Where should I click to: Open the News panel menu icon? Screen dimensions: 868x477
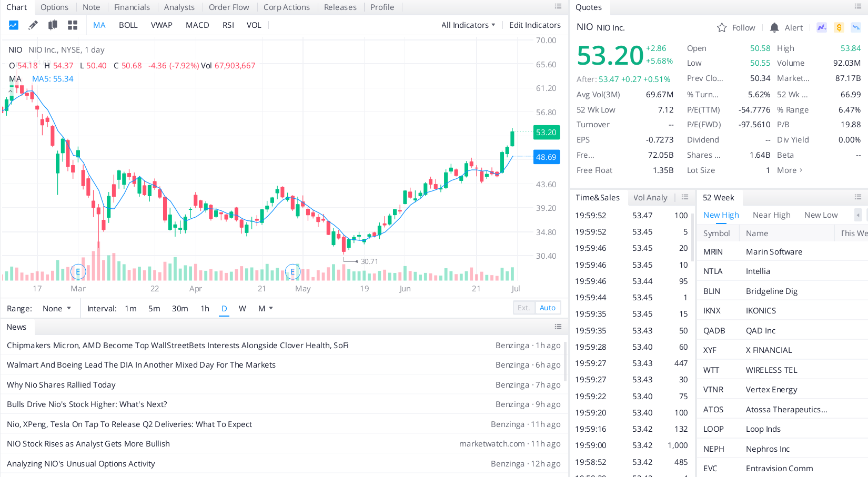point(558,327)
